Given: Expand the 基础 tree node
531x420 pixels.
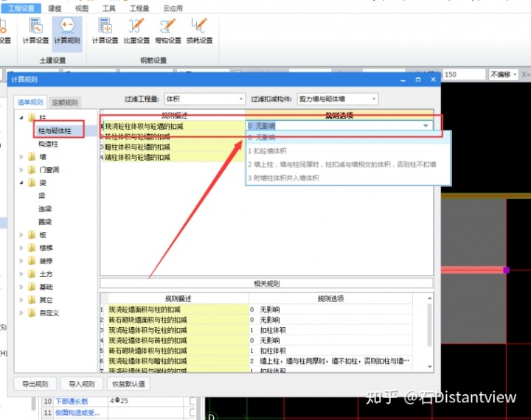Looking at the screenshot, I should (21, 287).
